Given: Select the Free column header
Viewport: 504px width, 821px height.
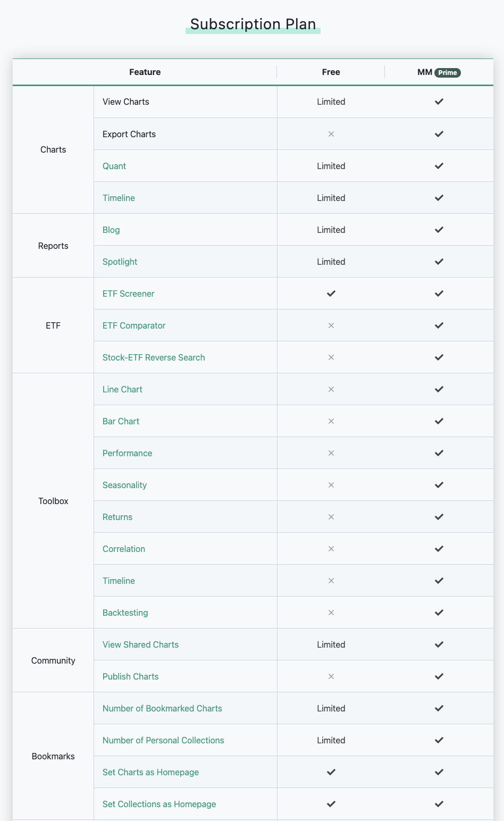Looking at the screenshot, I should (x=331, y=72).
